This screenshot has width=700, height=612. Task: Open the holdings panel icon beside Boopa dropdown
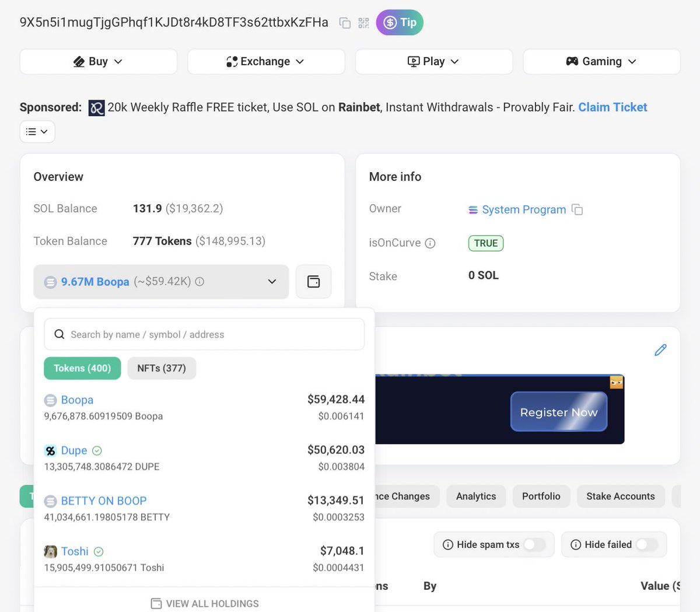tap(313, 281)
